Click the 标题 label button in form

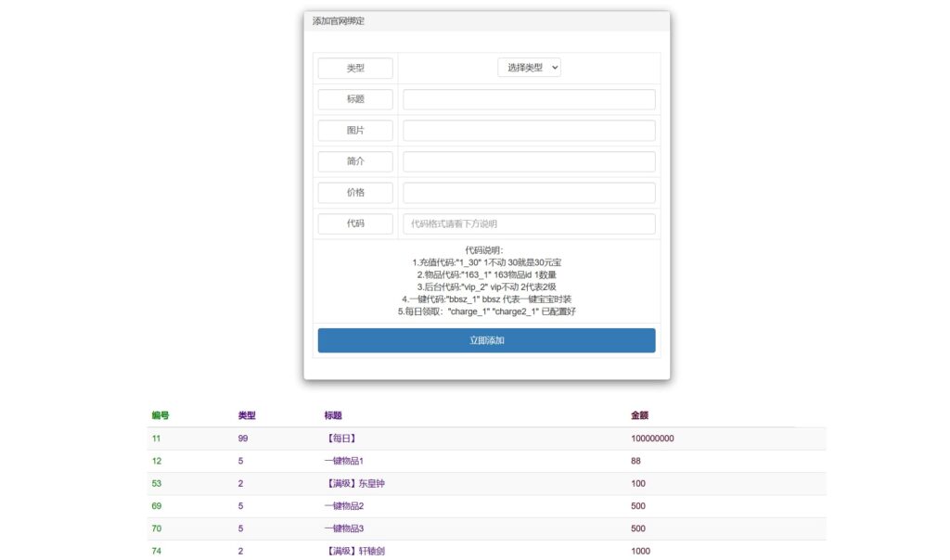pyautogui.click(x=355, y=99)
